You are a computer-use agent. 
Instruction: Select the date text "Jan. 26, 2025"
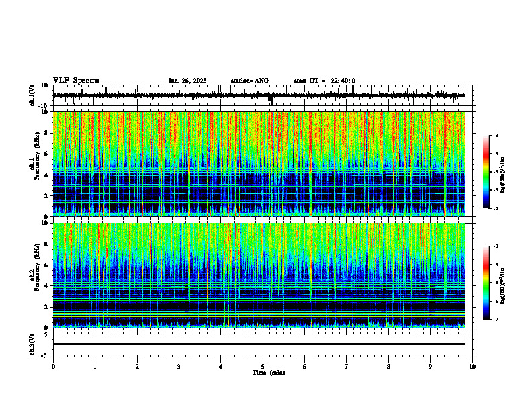point(187,81)
